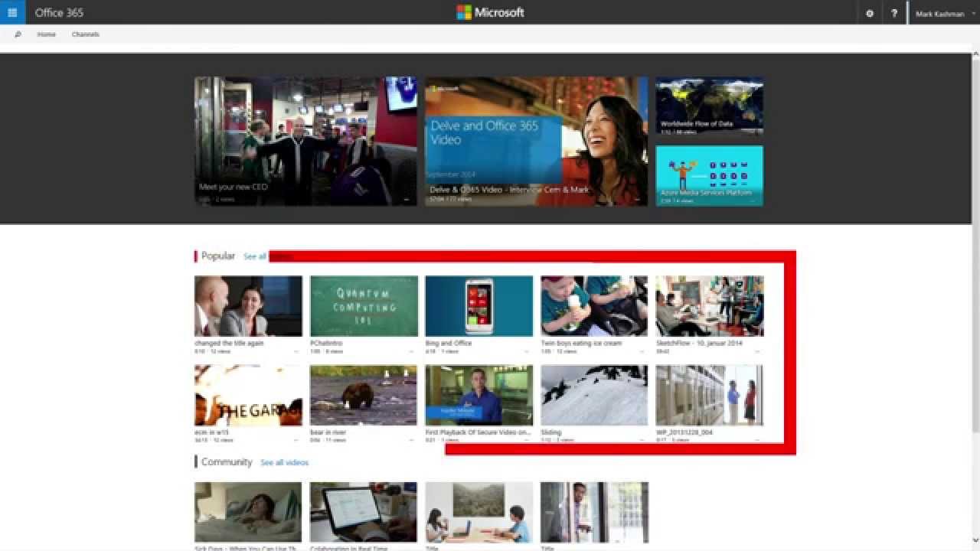Open more options on 'Meet your new CEO'
980x551 pixels.
point(407,200)
